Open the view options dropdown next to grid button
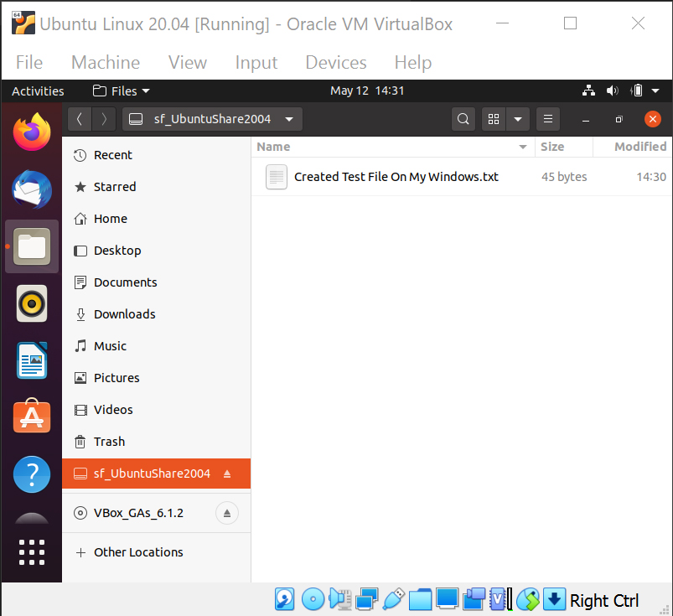 [x=517, y=118]
